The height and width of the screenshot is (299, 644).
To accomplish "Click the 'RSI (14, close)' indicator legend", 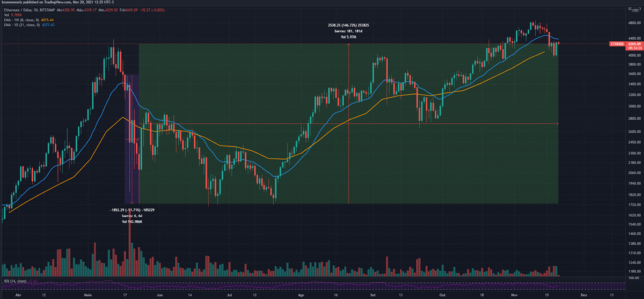I will [15, 281].
